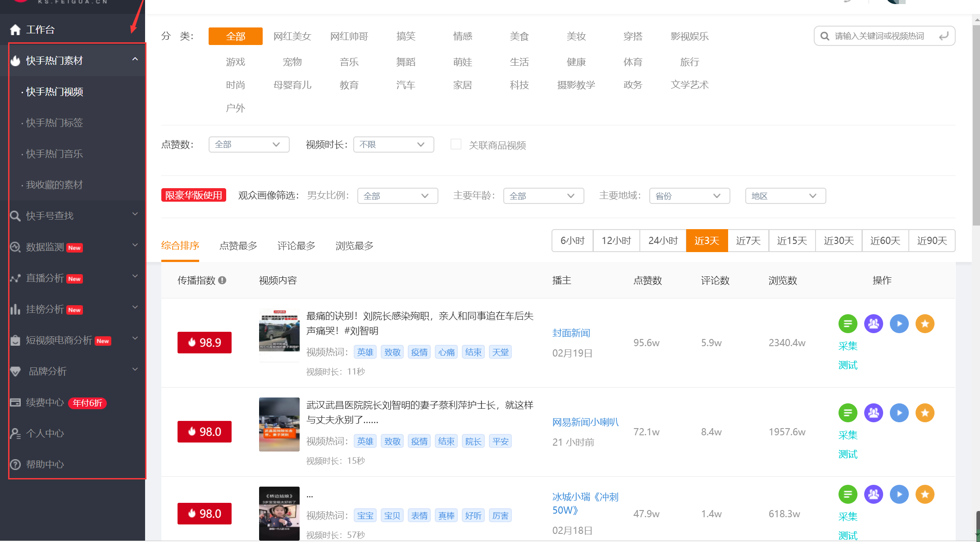Click the 英雄 hot word tag of 封面新闻 video
Image resolution: width=980 pixels, height=542 pixels.
pyautogui.click(x=365, y=352)
